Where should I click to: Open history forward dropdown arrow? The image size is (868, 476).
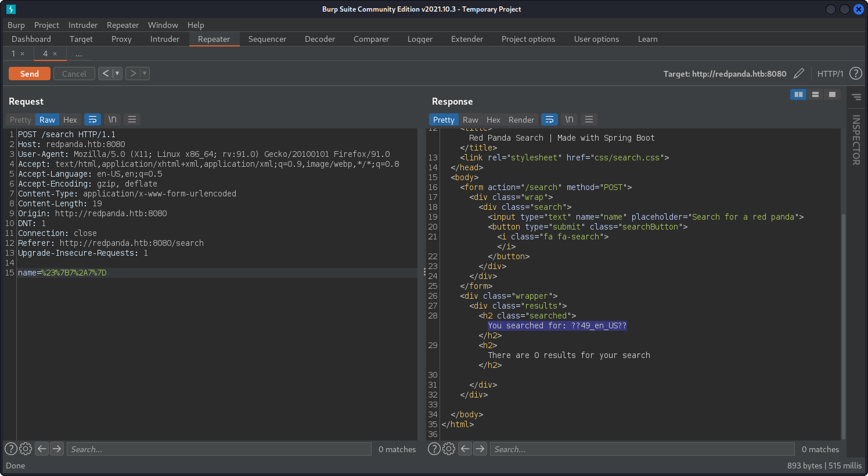[145, 73]
